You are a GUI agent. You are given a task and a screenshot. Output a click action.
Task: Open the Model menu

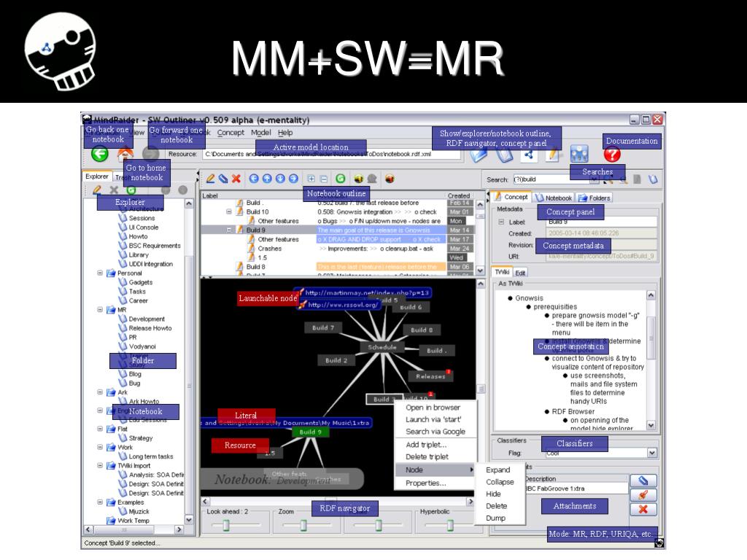[260, 133]
